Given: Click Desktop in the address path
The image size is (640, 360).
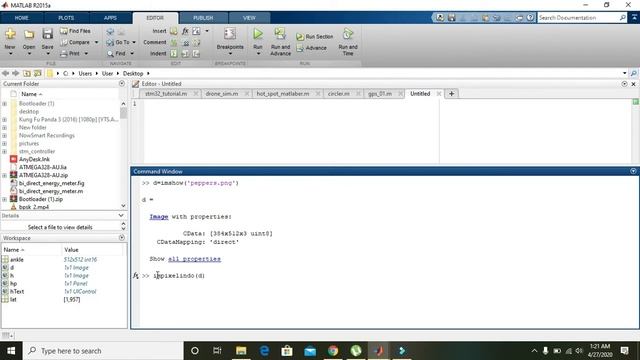Looking at the screenshot, I should (133, 73).
